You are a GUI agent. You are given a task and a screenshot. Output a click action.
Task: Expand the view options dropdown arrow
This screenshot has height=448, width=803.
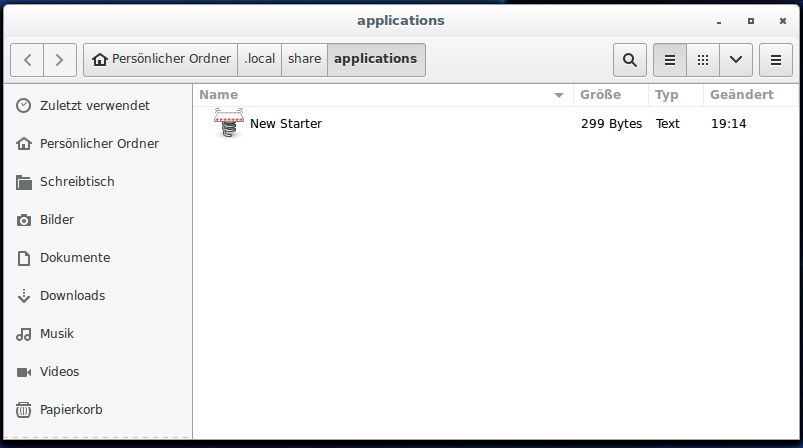coord(736,60)
